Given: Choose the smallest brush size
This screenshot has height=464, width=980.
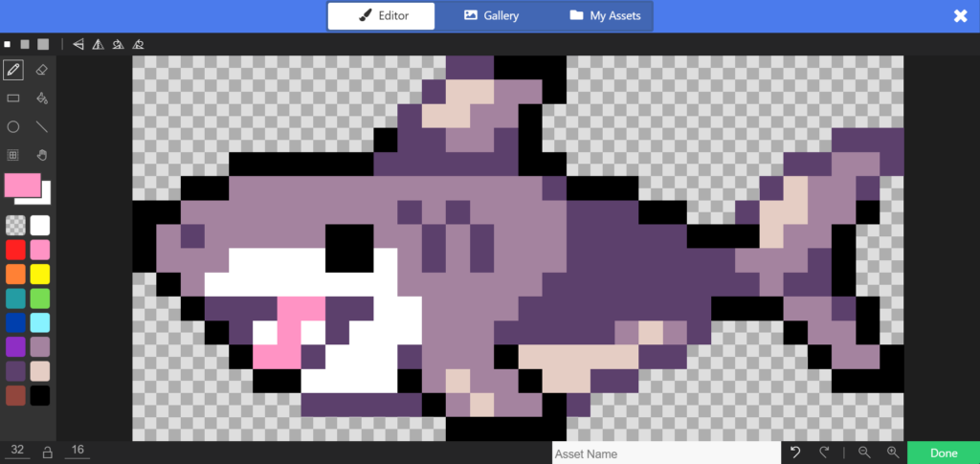Looking at the screenshot, I should click(x=7, y=44).
